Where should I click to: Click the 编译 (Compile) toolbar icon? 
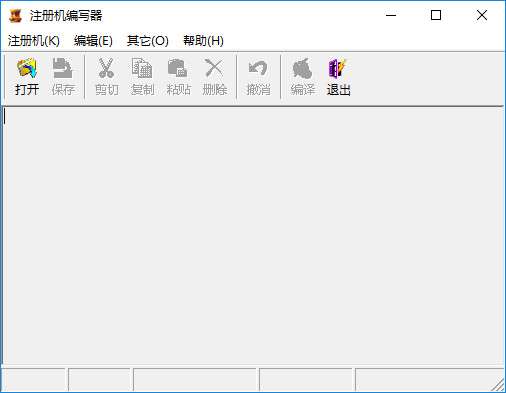[x=302, y=68]
